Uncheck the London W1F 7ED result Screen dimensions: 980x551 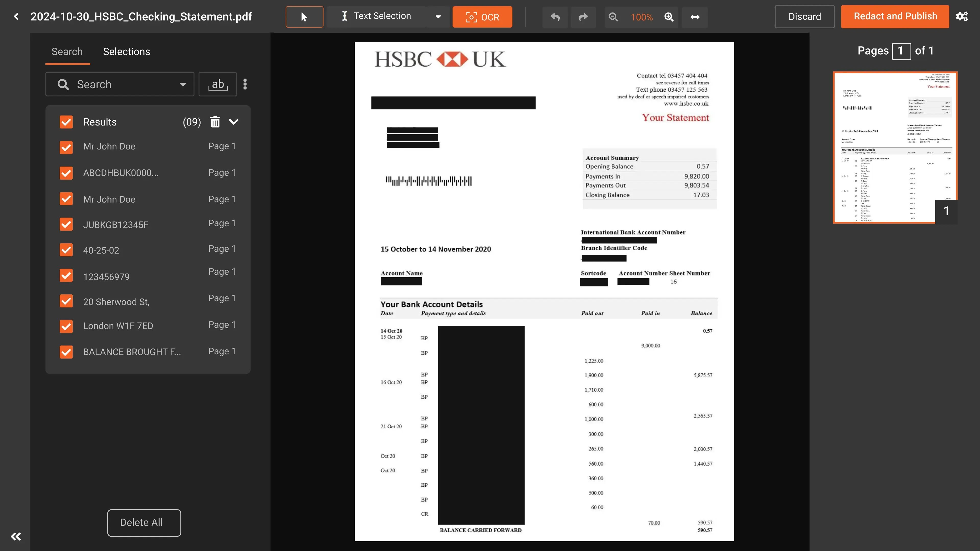tap(66, 326)
